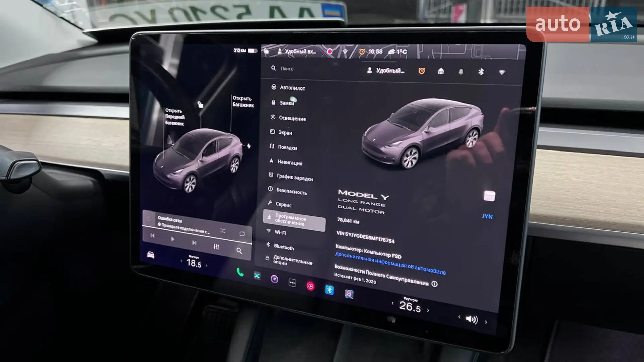The image size is (644, 362).
Task: Tap the Wi-Fi icon in settings header
Action: point(502,72)
